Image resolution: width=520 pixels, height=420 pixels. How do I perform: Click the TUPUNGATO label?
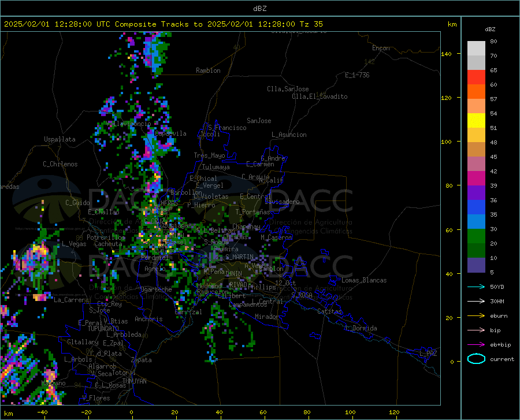click(x=103, y=329)
